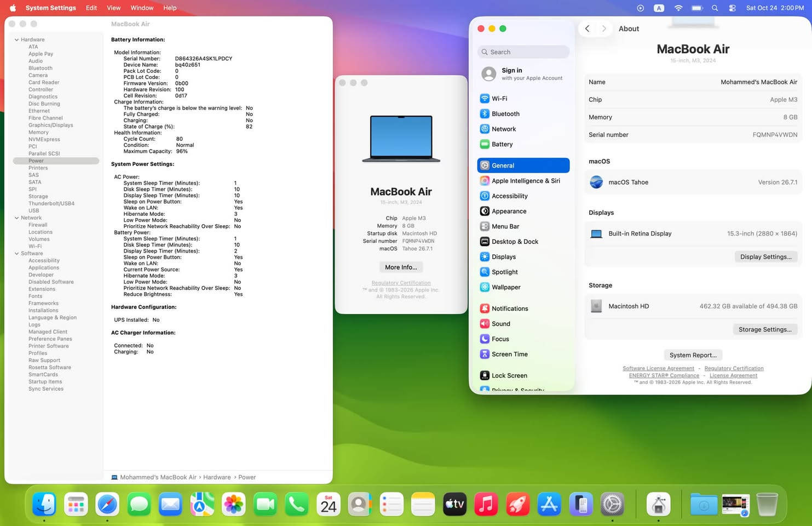This screenshot has width=812, height=526.
Task: Click the More Info... button
Action: (401, 267)
